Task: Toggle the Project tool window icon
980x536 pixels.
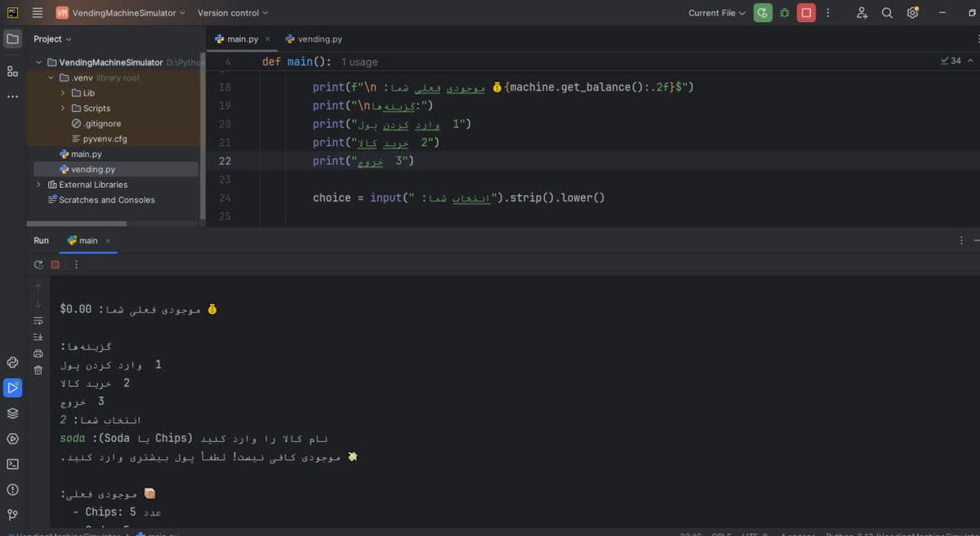Action: (12, 38)
